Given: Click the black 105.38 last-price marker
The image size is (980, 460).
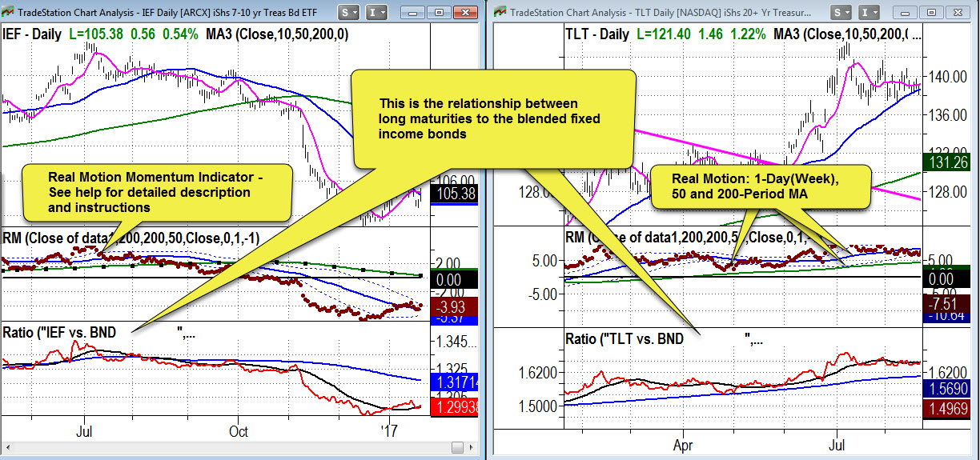Looking at the screenshot, I should 456,194.
